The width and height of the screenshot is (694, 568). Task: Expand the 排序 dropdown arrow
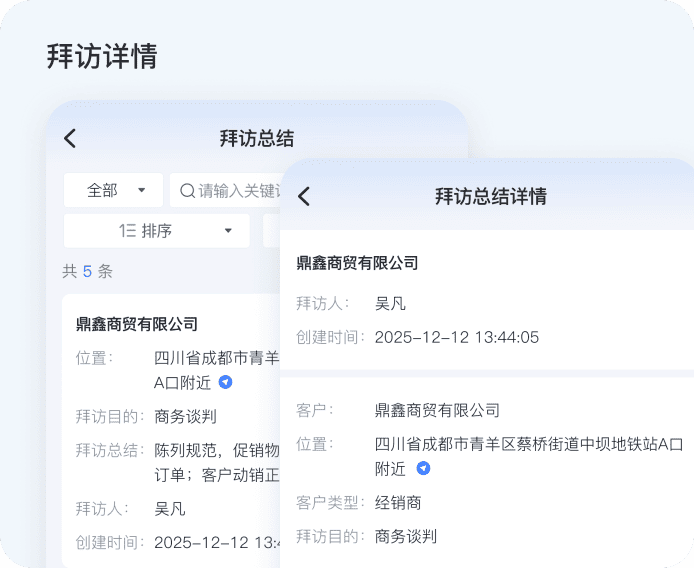click(228, 231)
